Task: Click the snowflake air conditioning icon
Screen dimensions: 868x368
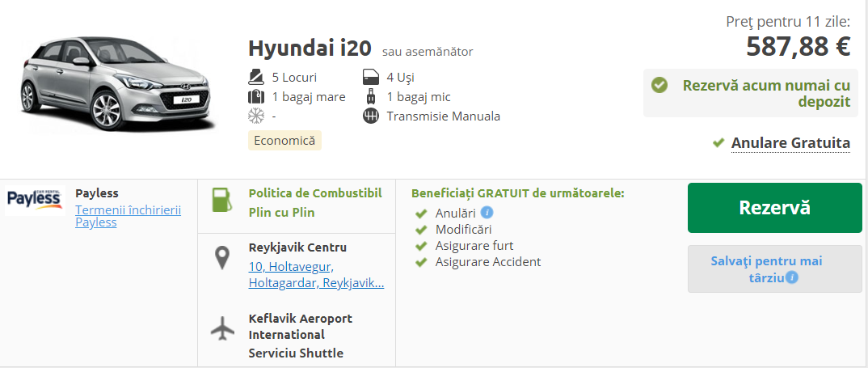Action: click(255, 116)
